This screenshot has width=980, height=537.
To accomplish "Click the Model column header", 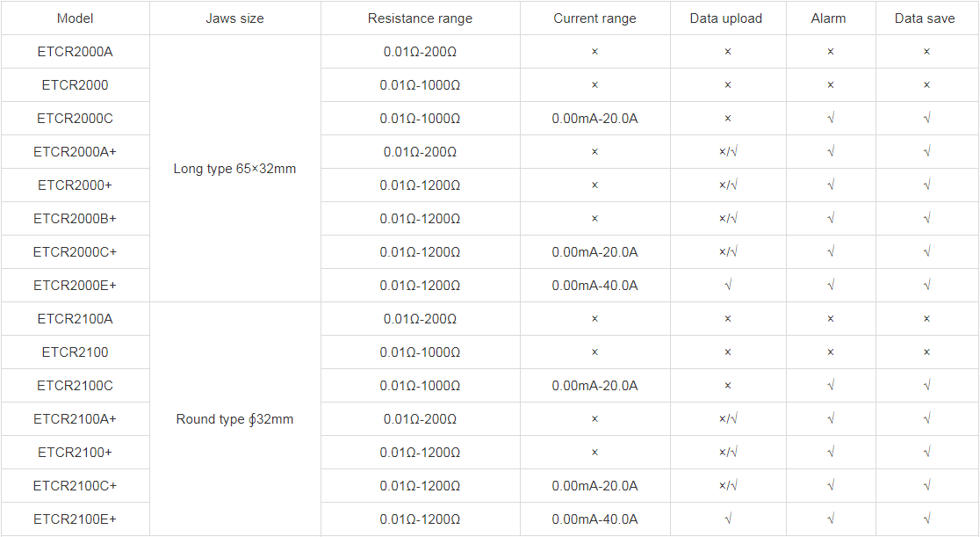I will pyautogui.click(x=75, y=18).
